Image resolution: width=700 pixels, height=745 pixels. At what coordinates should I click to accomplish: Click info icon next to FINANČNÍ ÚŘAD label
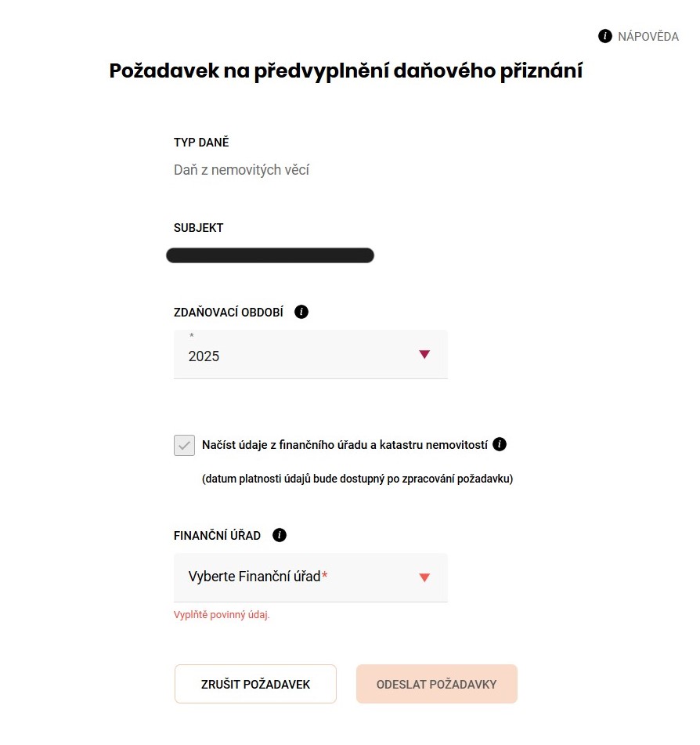click(280, 535)
